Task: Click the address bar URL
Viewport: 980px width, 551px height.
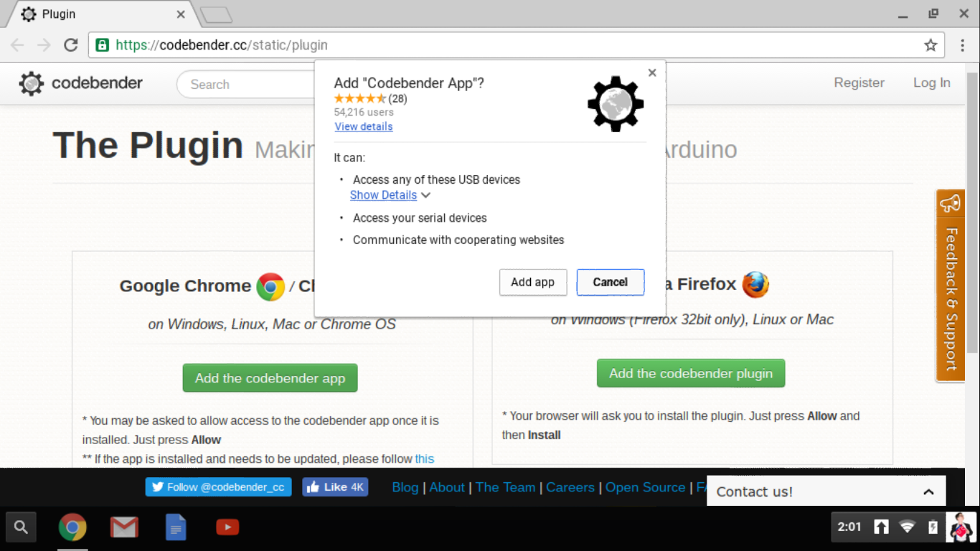Action: (x=222, y=45)
